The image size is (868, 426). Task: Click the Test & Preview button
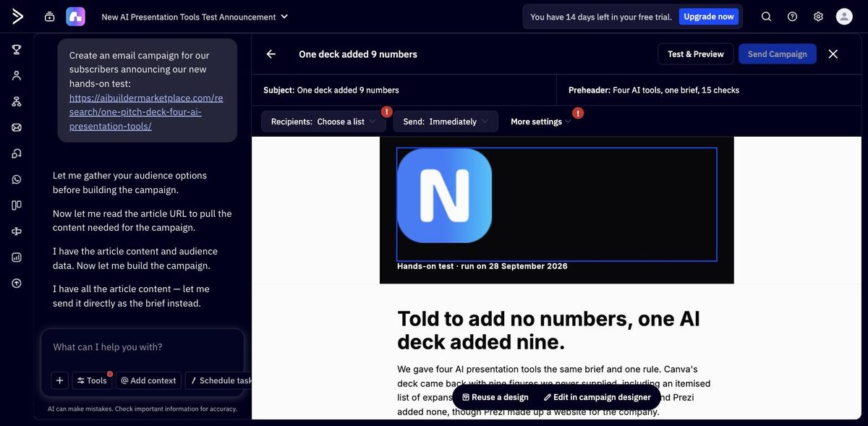pyautogui.click(x=696, y=54)
